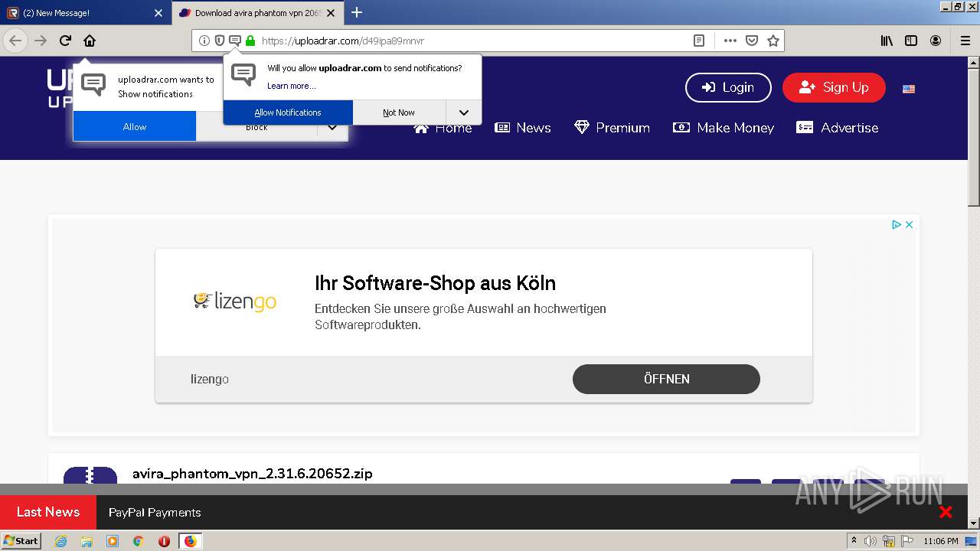Close the 'Download avira phantom vpn' tab

[x=330, y=13]
